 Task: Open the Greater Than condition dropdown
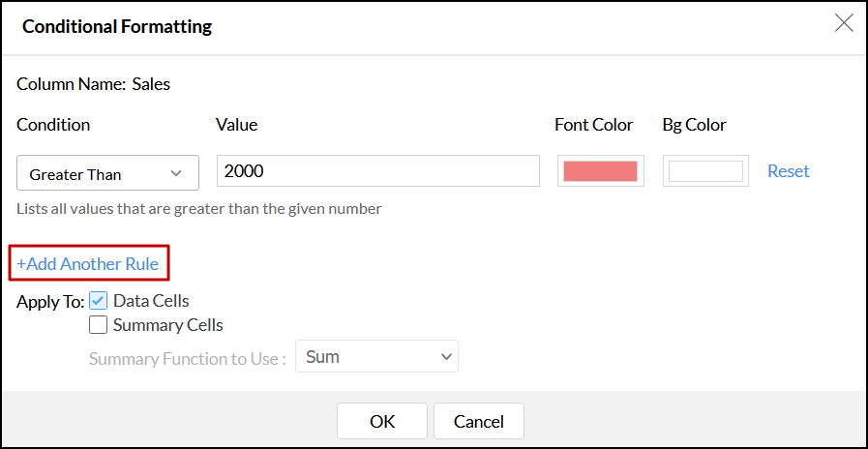[x=107, y=173]
